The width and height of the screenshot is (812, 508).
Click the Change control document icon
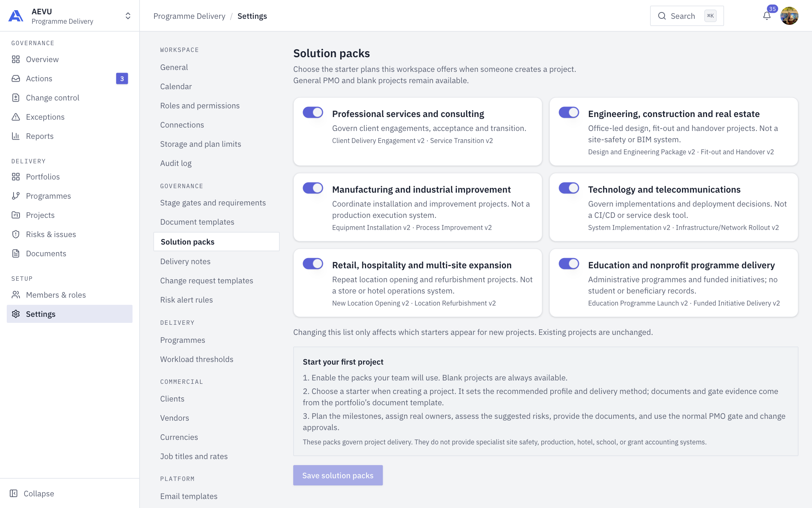pos(16,98)
